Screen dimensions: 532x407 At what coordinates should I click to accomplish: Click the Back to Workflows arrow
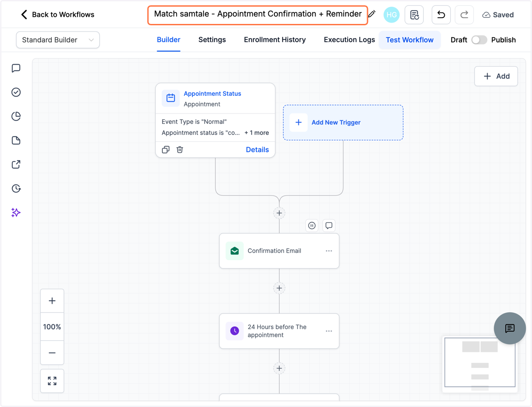(24, 15)
